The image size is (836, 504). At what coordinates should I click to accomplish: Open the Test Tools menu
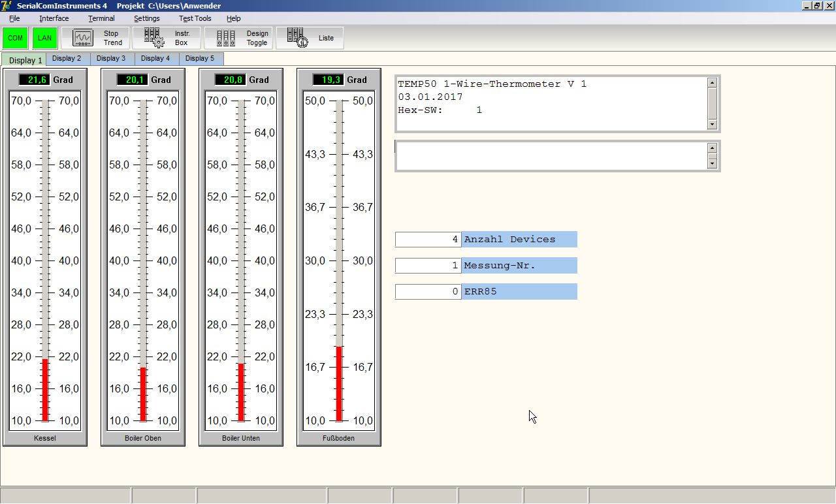point(195,18)
